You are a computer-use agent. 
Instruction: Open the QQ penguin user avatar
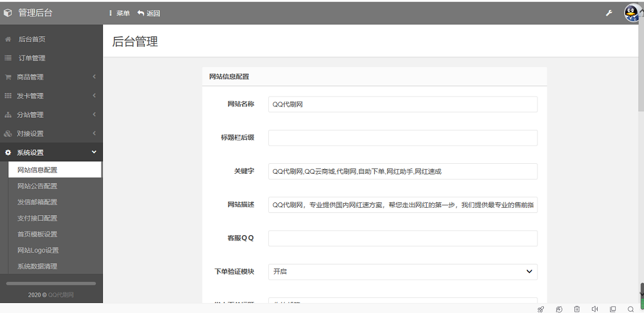(x=632, y=13)
